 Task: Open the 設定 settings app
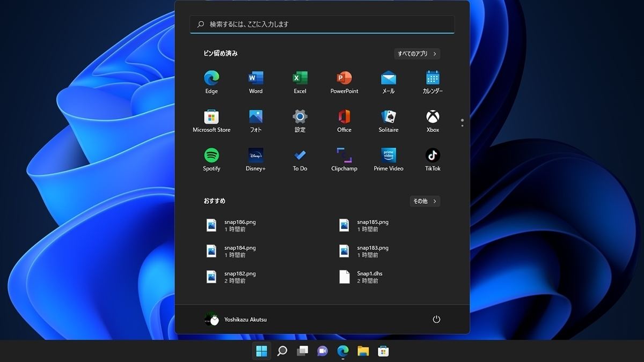300,121
